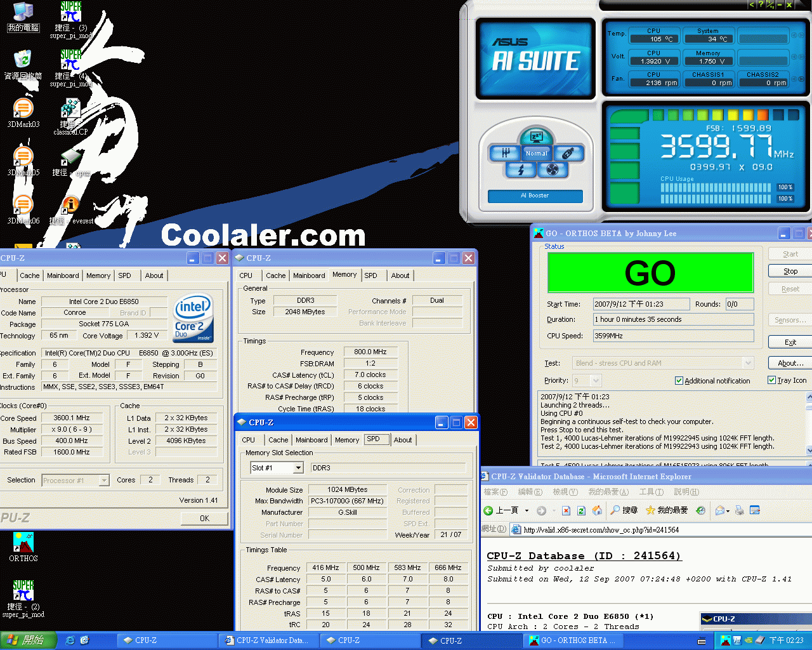Click the PC3-10700G (667 MHz) Max Bandwidth value
Screen dimensions: 812x650
click(x=348, y=501)
